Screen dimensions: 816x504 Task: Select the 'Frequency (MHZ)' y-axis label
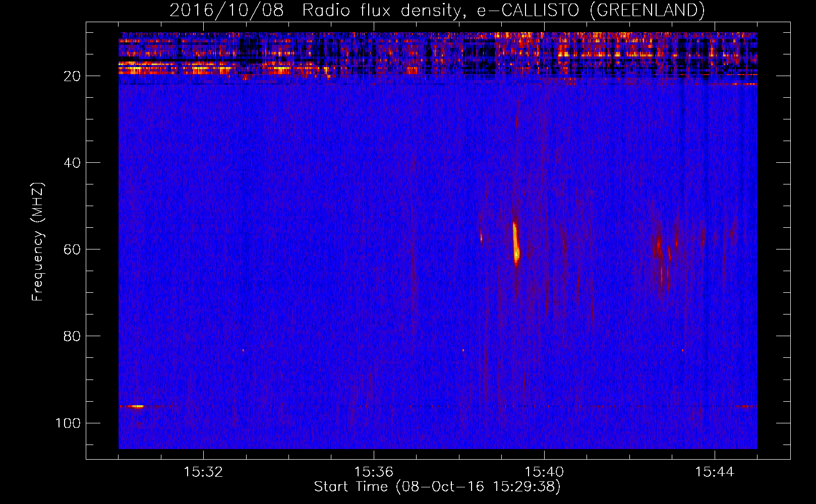[38, 241]
